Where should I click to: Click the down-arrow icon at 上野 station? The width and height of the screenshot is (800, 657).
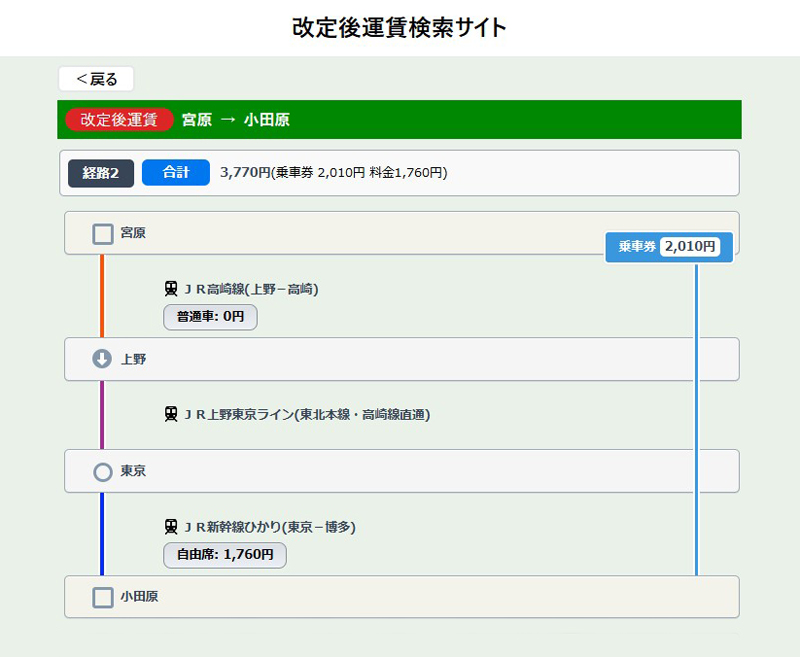tap(102, 359)
